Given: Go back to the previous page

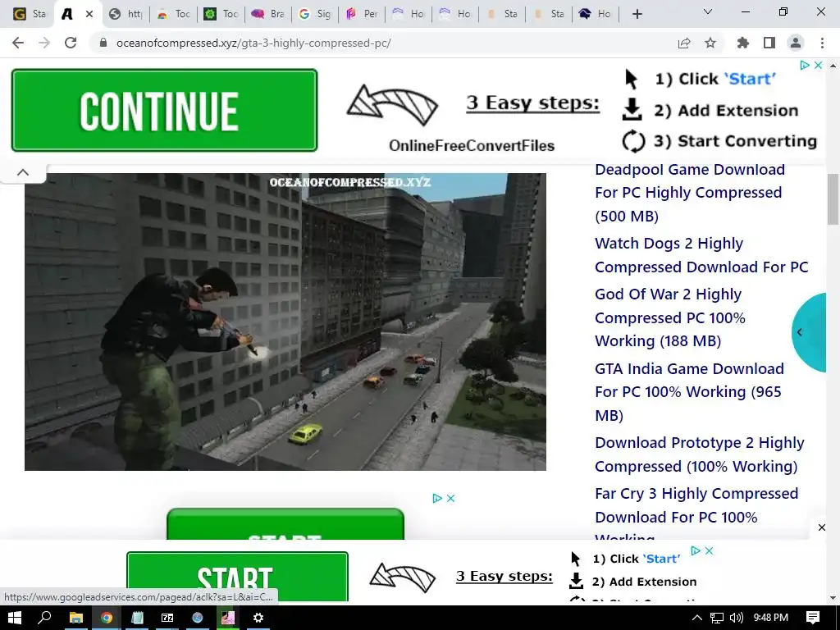Looking at the screenshot, I should coord(18,43).
